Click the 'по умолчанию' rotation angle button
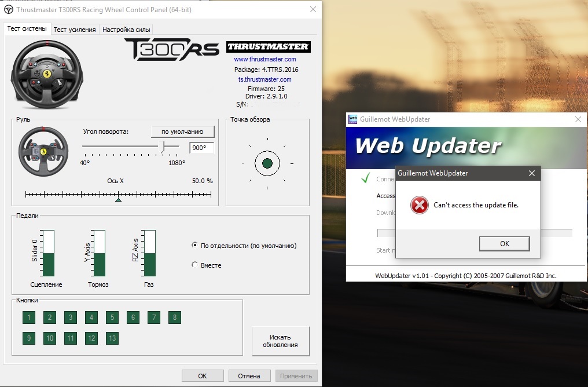 tap(182, 132)
